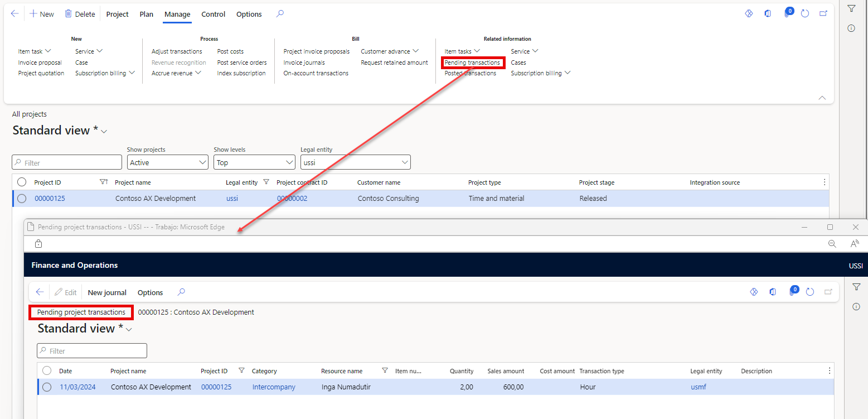Viewport: 868px width, 419px height.
Task: Open attachments via the paperclip icon showing 0
Action: point(787,13)
